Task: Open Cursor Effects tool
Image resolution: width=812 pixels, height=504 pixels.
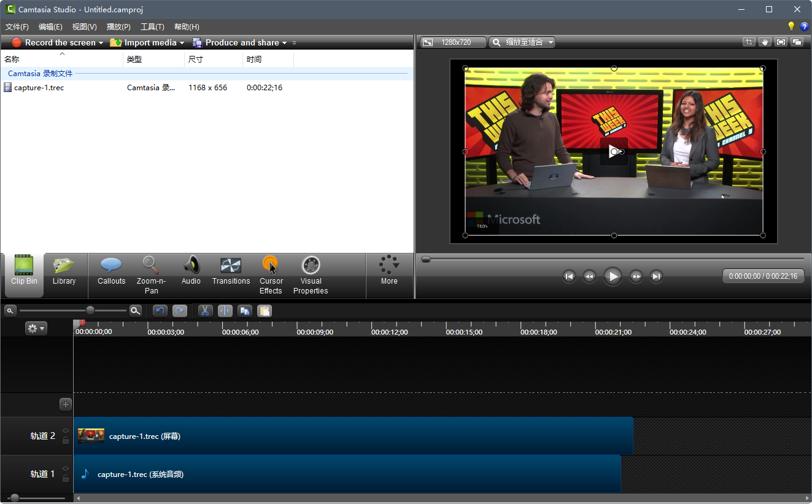Action: click(x=271, y=275)
